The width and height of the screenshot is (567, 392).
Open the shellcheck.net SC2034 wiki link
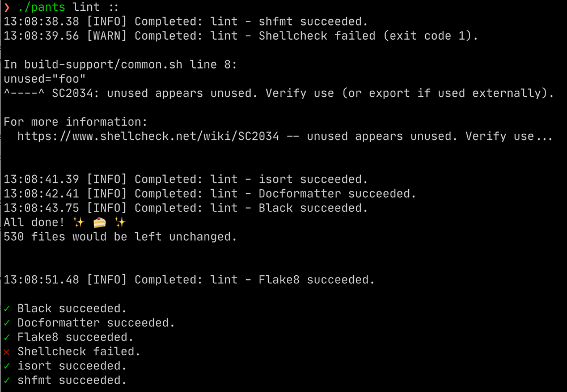[x=148, y=137]
